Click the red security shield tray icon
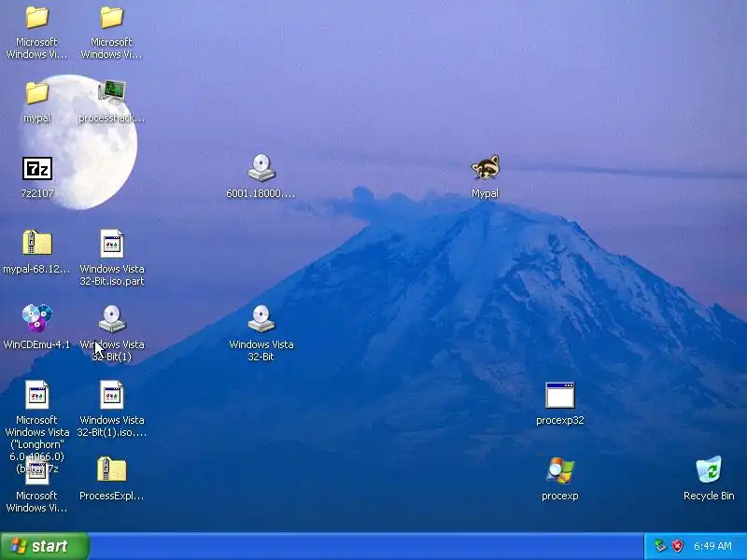Image resolution: width=747 pixels, height=560 pixels. click(677, 546)
